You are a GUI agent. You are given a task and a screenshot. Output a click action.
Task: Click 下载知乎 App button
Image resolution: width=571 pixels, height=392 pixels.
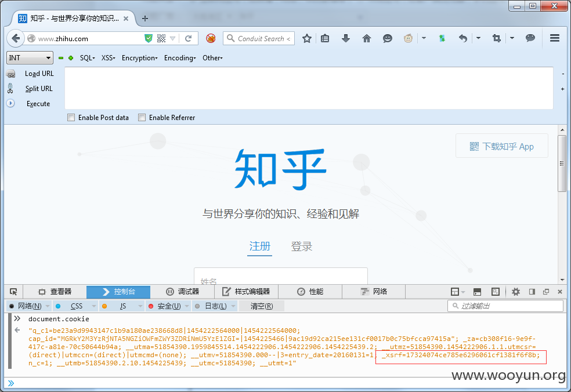pos(501,146)
